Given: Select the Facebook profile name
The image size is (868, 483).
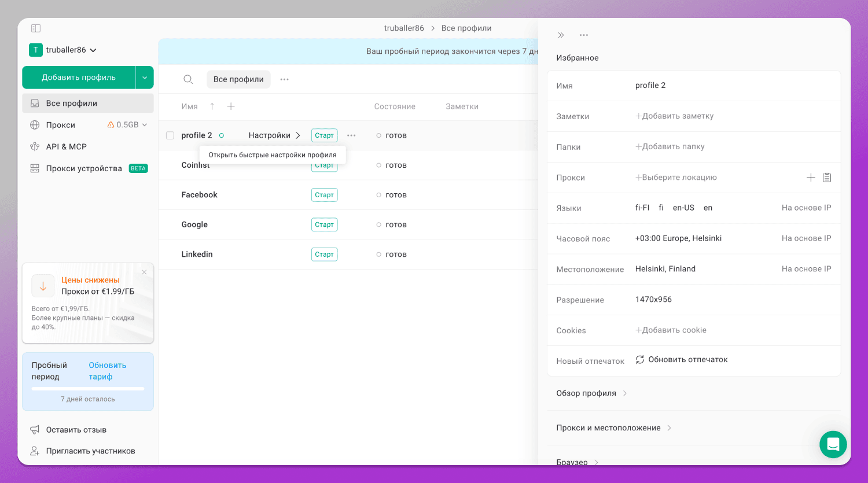Looking at the screenshot, I should pyautogui.click(x=200, y=195).
